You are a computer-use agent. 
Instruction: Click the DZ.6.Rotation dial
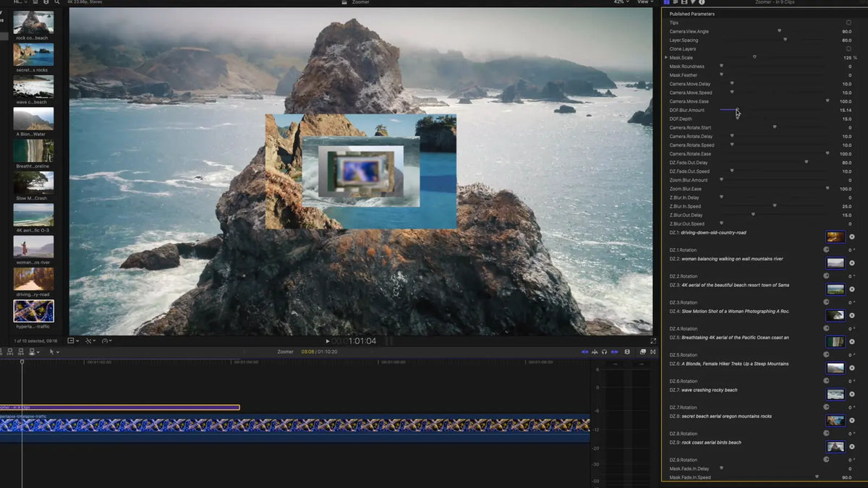click(827, 381)
